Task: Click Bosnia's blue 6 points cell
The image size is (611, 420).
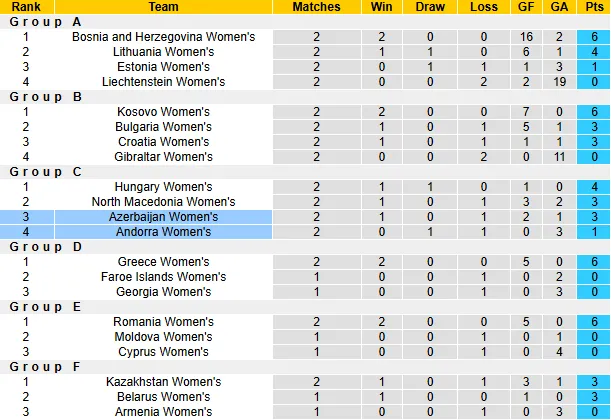Action: [x=593, y=37]
